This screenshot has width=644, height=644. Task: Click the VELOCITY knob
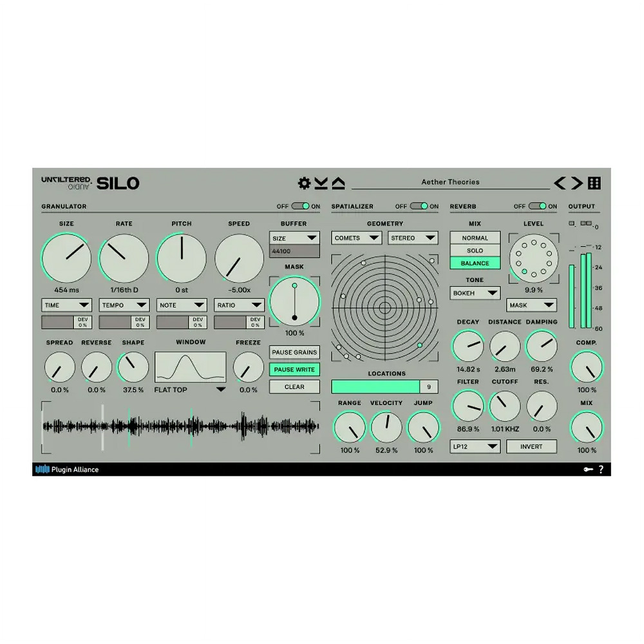point(386,428)
